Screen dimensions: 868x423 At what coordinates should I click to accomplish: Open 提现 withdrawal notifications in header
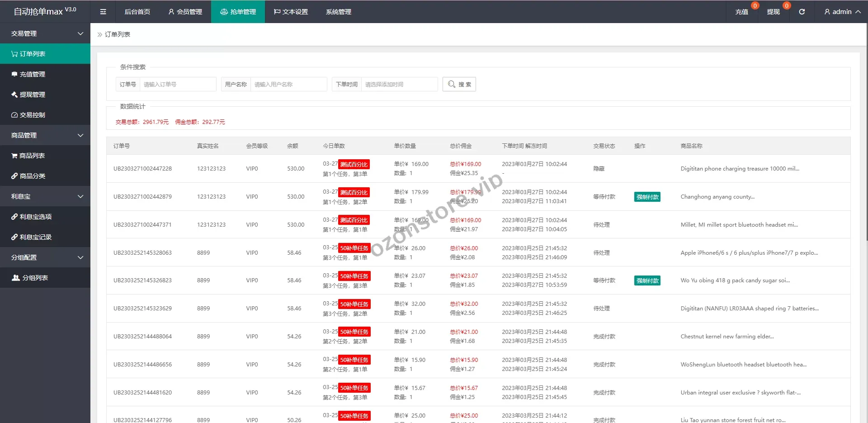(x=773, y=12)
